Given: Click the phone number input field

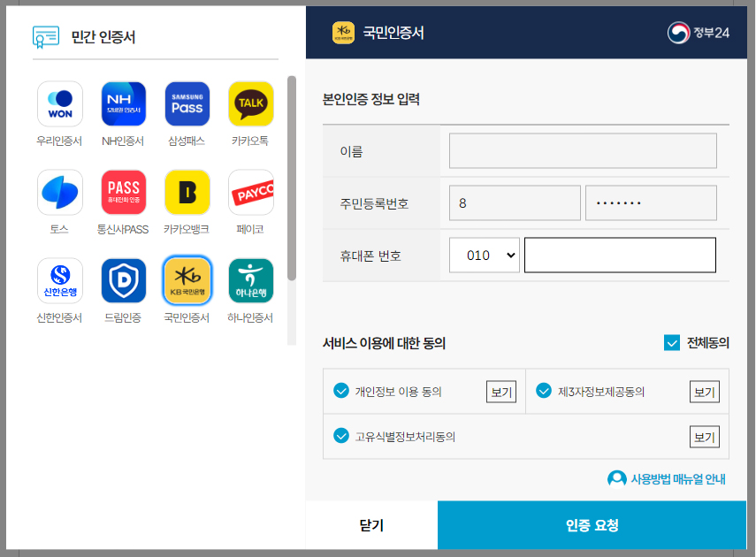Looking at the screenshot, I should point(620,256).
